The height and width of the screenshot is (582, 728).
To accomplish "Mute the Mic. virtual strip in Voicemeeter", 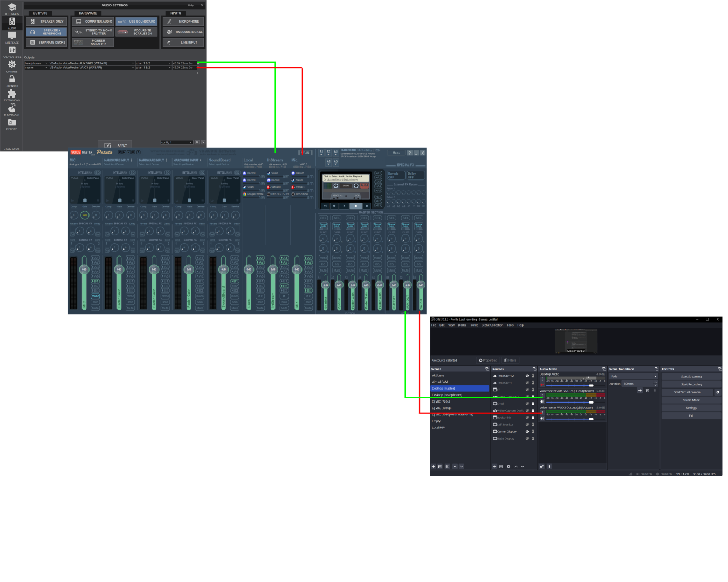I will 308,308.
